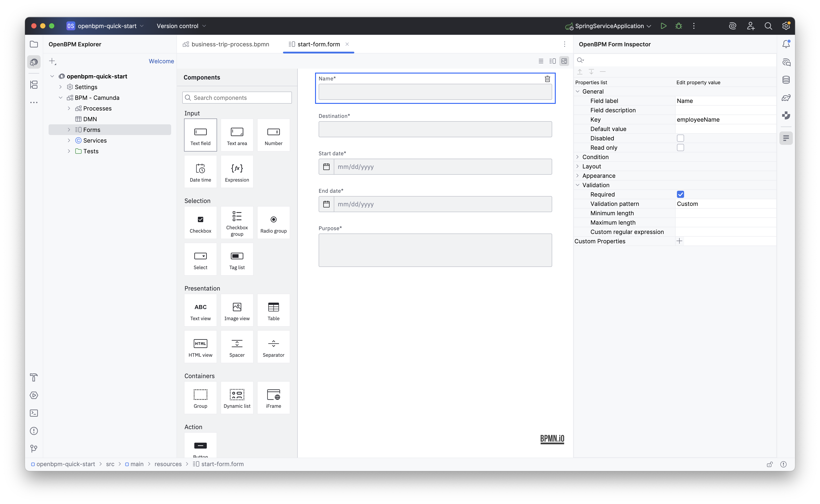Pick the Number input component

click(x=273, y=135)
